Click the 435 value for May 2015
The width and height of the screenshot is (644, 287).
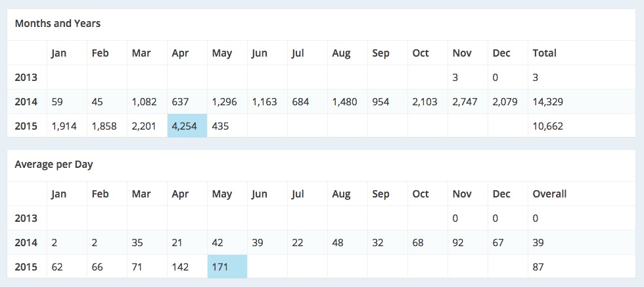point(221,126)
